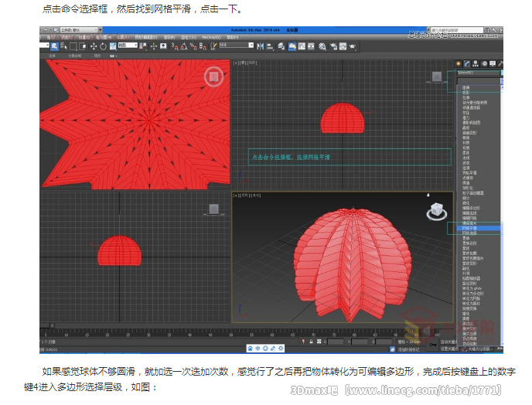Viewport: 532px width, 405px height.
Task: Activate the Select and Scale tool
Action: point(113,46)
